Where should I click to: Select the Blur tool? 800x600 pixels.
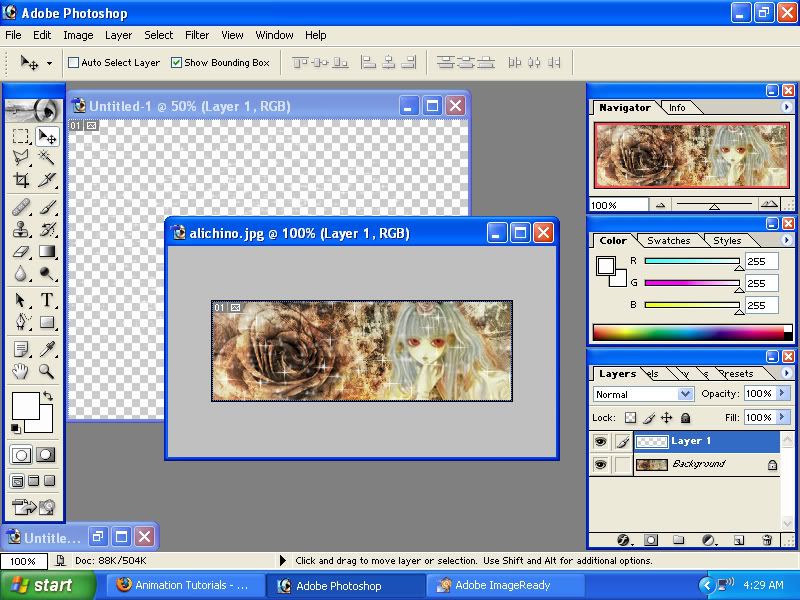click(x=21, y=274)
